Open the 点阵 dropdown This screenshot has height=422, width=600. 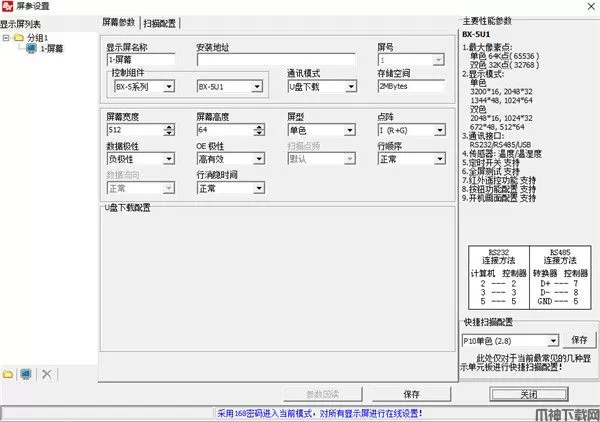click(x=440, y=130)
